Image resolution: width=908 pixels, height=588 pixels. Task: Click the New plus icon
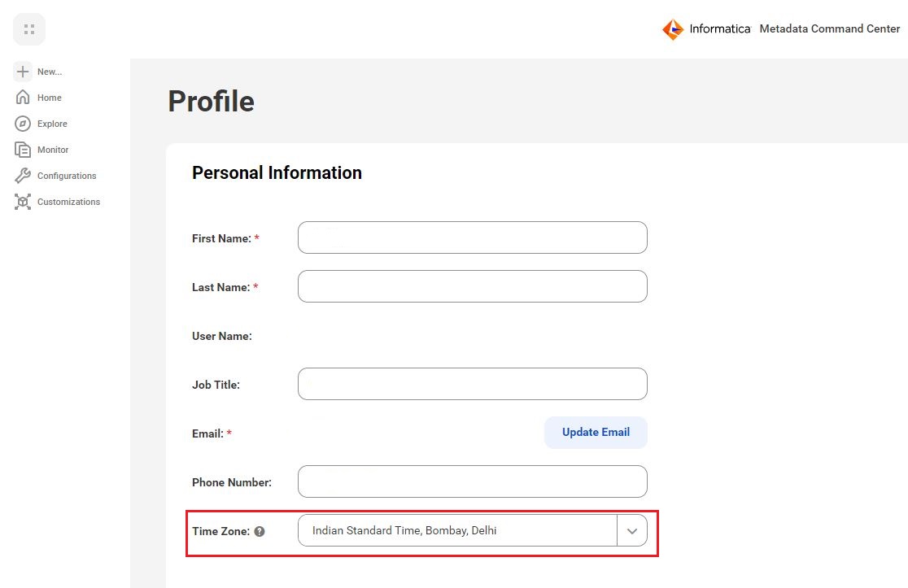(x=23, y=72)
